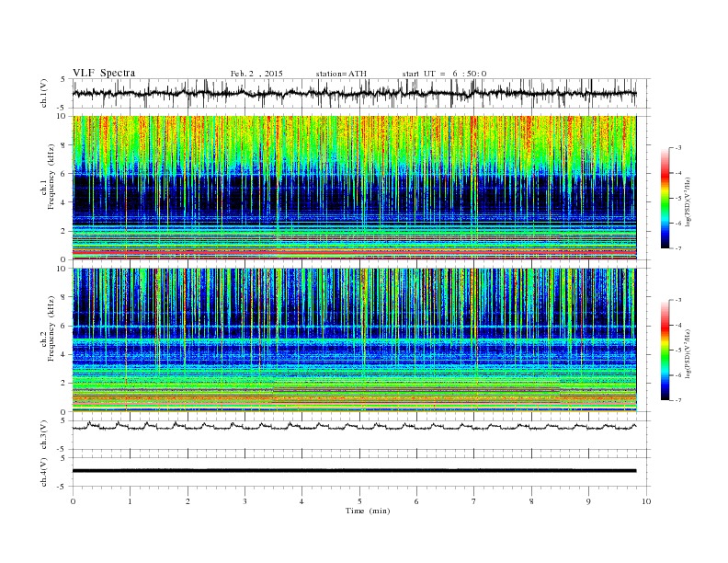Click the "8" kHz tick of ch.2 spectrogram
The image size is (728, 563).
(x=63, y=297)
